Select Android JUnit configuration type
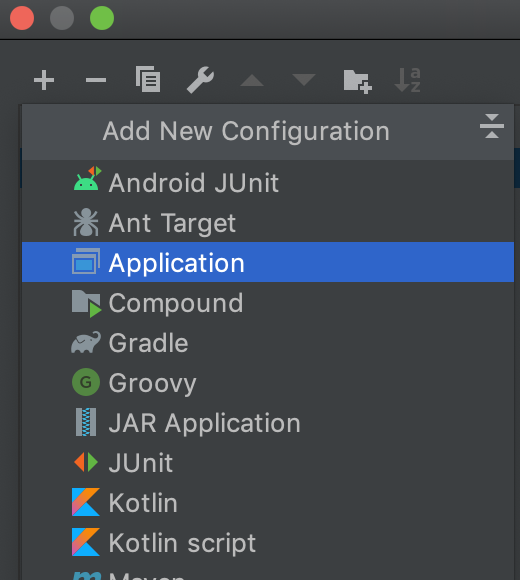Viewport: 520px width, 580px height. click(268, 183)
